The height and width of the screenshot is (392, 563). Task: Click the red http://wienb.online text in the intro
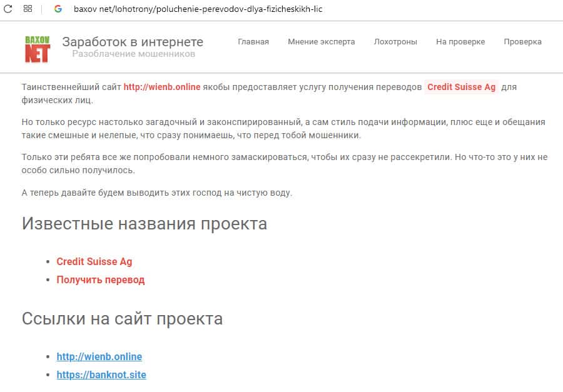(162, 87)
